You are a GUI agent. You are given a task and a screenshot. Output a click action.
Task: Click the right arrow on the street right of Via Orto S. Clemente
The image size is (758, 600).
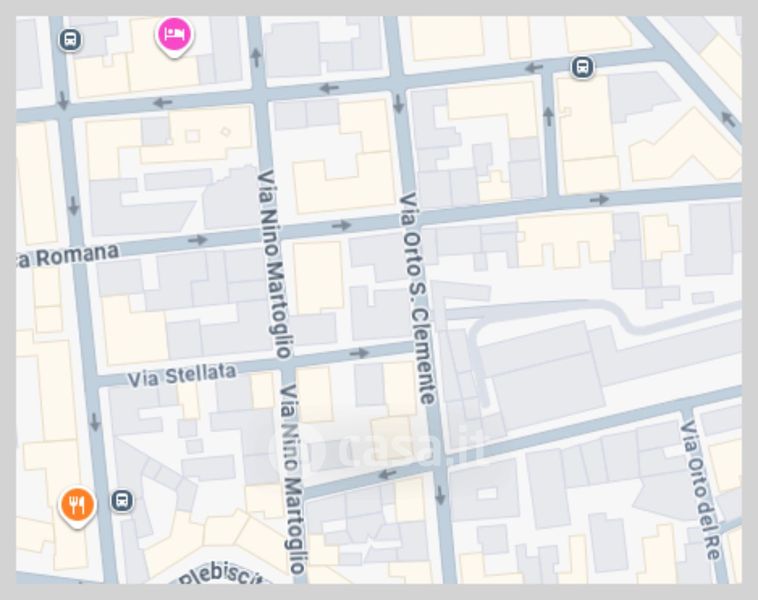click(599, 199)
